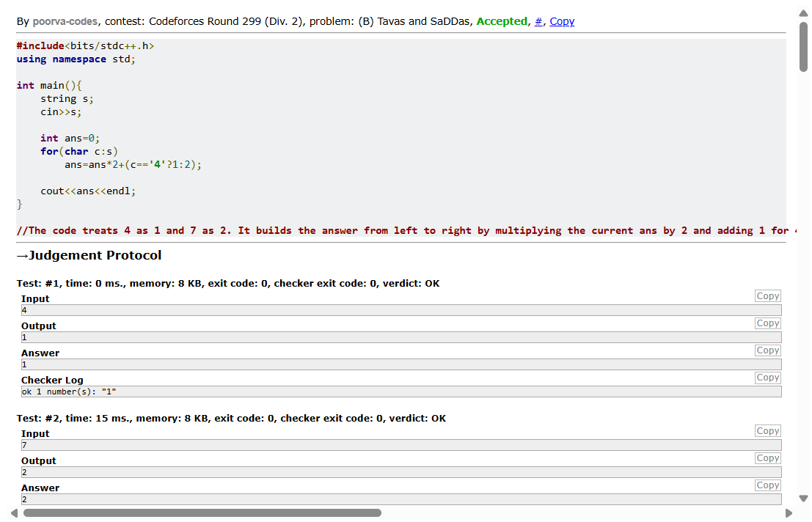Viewport: 812px width, 522px height.
Task: Copy the Output of Test #1
Action: pos(767,323)
